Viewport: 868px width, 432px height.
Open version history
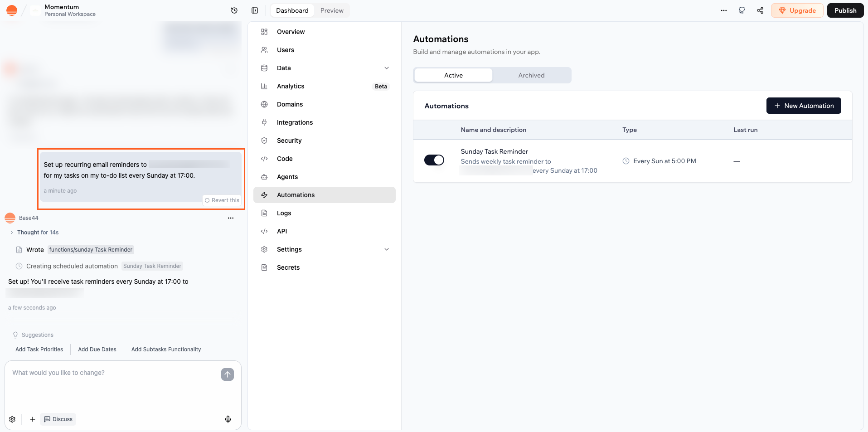click(x=234, y=10)
